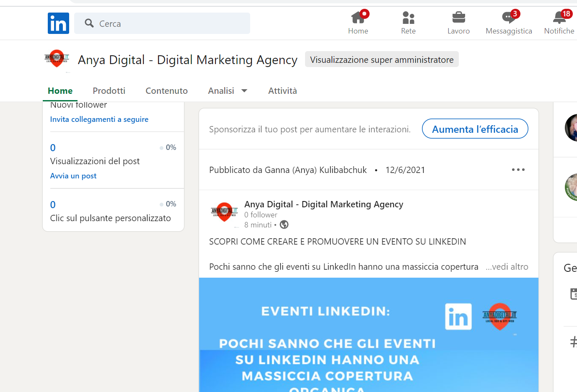Click the Avvia un post link
Screen dimensions: 577x392
pos(73,176)
